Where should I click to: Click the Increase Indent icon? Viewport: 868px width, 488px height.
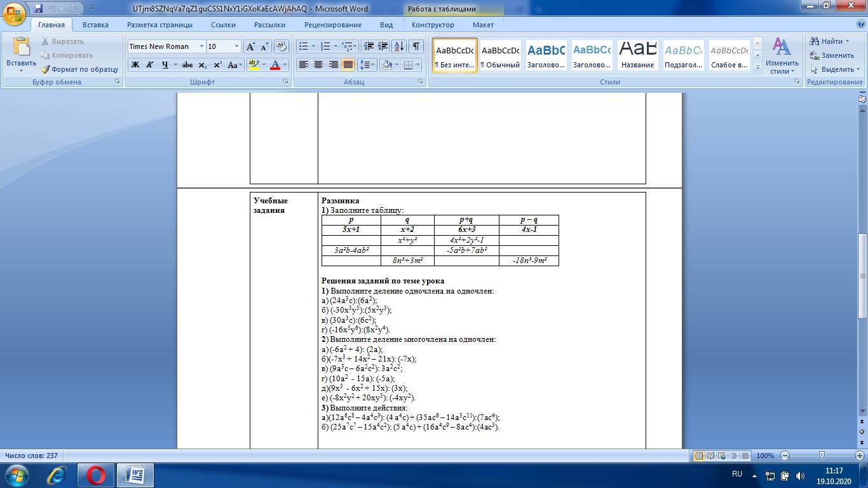coord(383,46)
